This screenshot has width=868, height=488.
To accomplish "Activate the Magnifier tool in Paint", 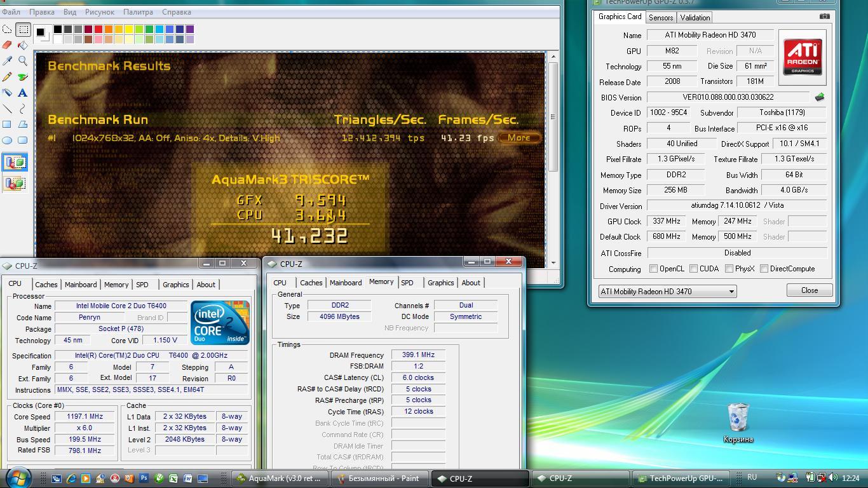I will coord(23,61).
